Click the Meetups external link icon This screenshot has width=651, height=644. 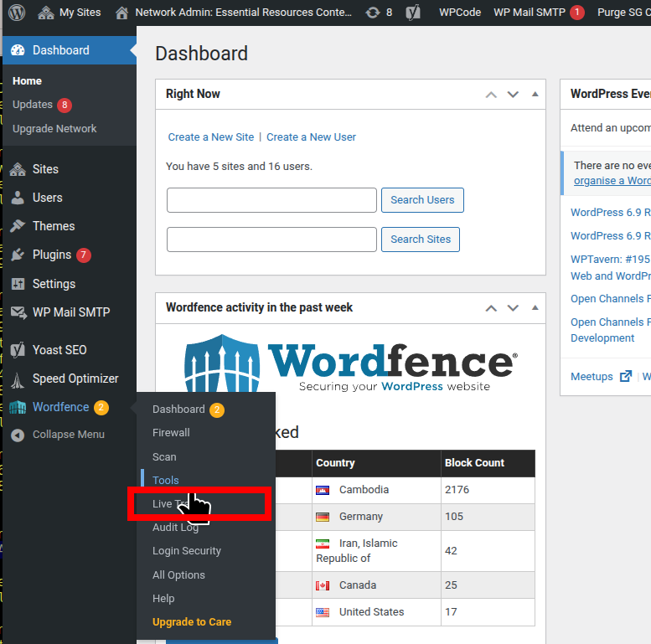(626, 376)
